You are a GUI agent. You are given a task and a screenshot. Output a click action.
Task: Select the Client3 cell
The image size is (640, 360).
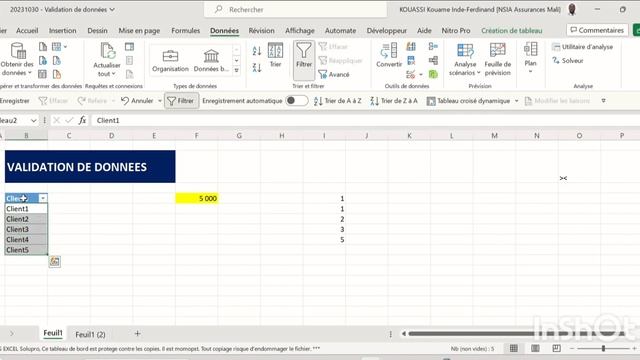point(26,229)
